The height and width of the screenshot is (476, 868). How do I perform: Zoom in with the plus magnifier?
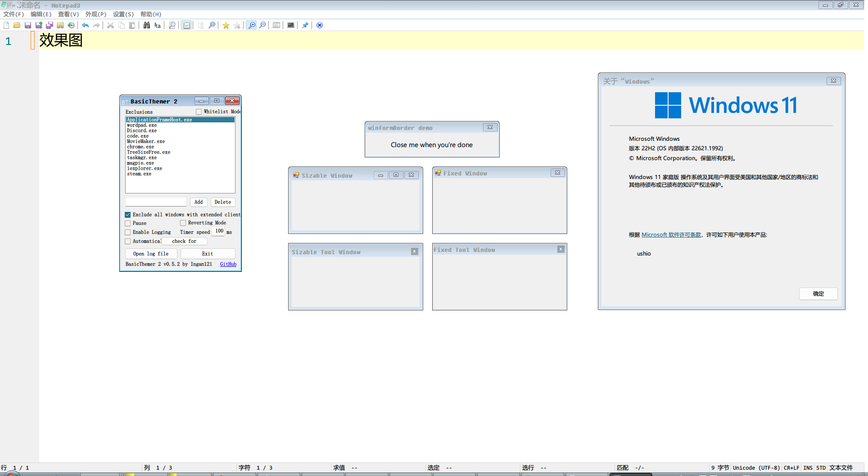252,25
